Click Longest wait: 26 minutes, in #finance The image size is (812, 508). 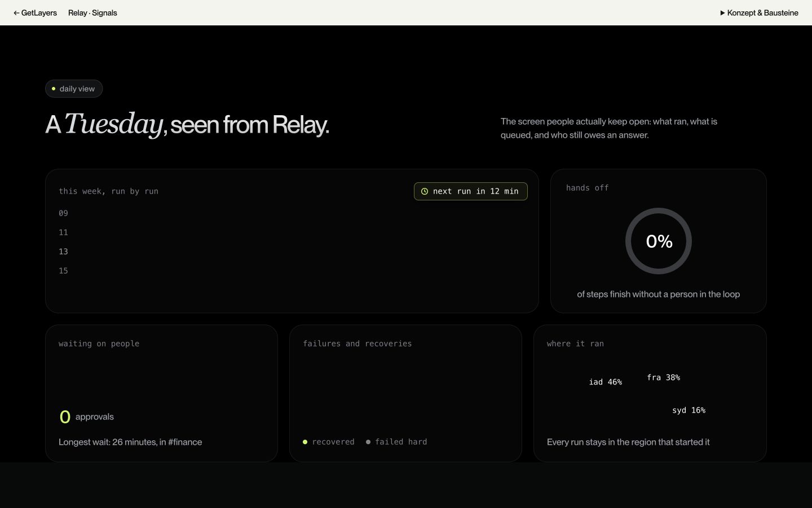click(130, 442)
